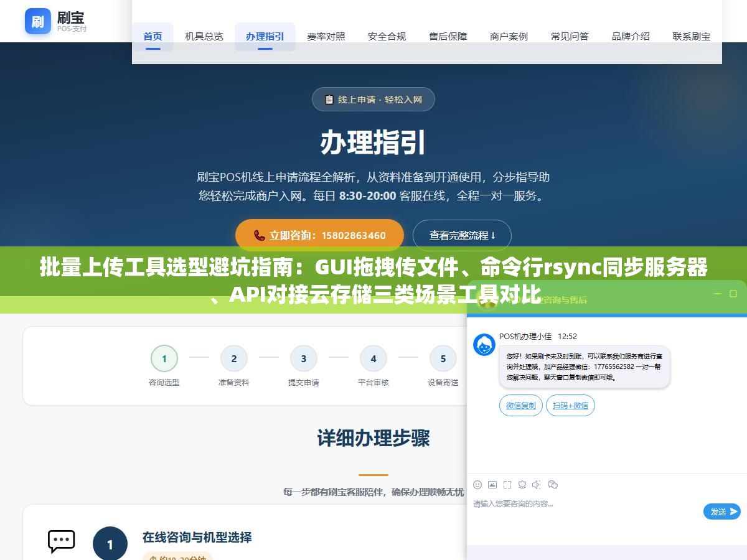Screen dimensions: 747x560
Task: Click the 微信复制 button in chat
Action: (x=520, y=405)
